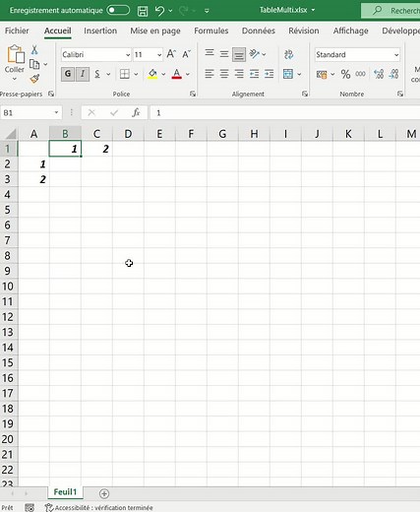Open Nombre dialog launcher
Screen dimensions: 420x512
tap(400, 94)
